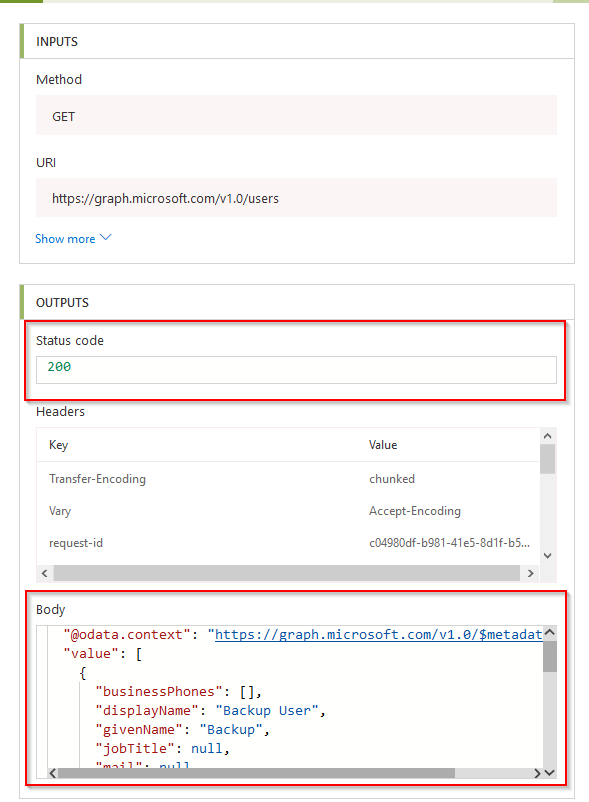
Task: Click the Body left scroll arrow
Action: pyautogui.click(x=53, y=773)
